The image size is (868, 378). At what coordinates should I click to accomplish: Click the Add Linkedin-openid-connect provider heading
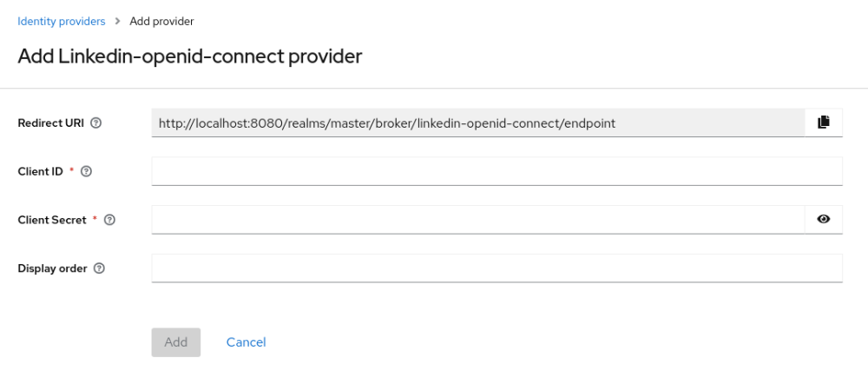189,57
